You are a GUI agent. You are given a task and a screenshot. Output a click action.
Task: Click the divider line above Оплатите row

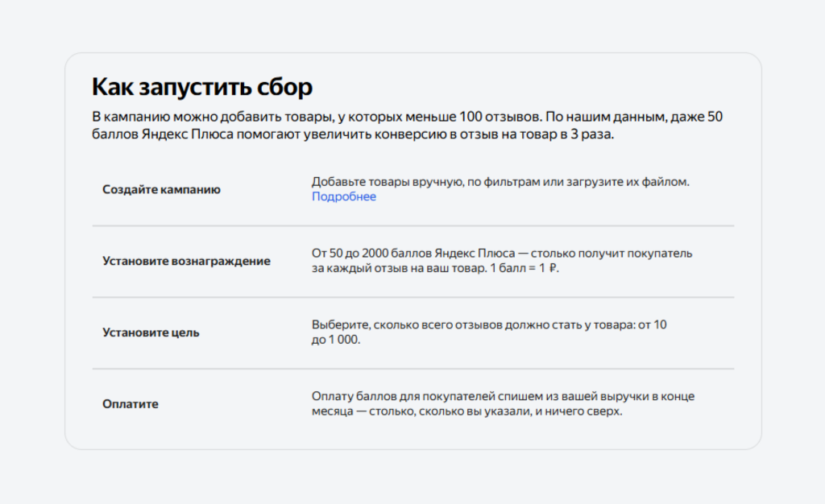click(412, 370)
